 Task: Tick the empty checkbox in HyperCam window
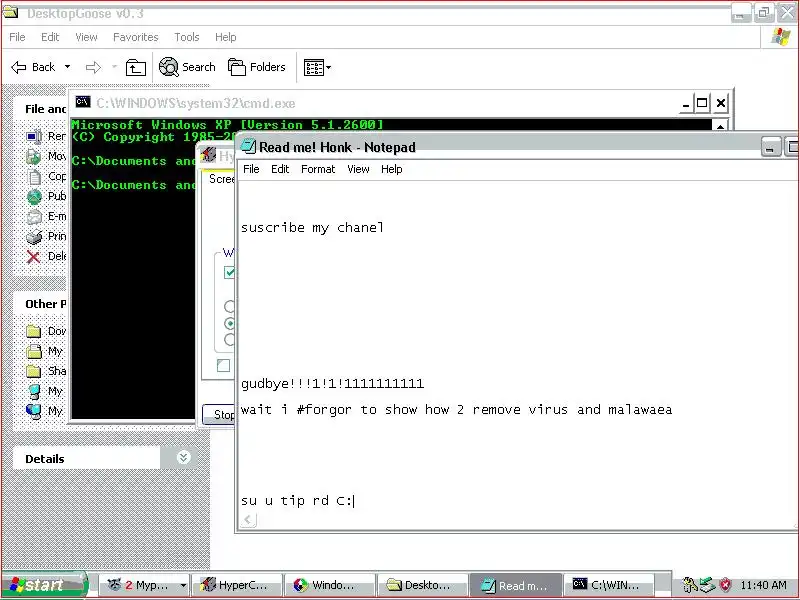coord(223,365)
